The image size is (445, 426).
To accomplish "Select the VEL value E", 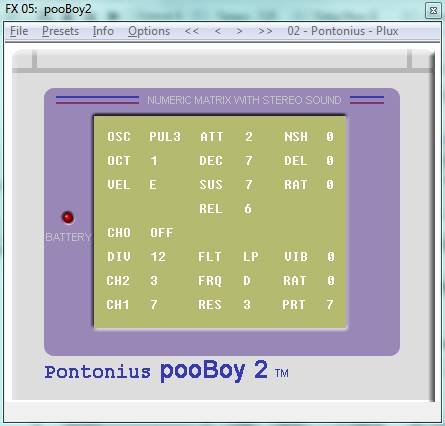I will [153, 185].
